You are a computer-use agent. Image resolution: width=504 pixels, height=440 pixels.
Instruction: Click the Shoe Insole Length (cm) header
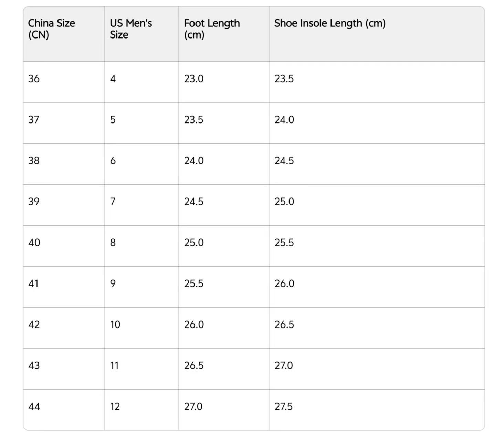click(x=329, y=23)
